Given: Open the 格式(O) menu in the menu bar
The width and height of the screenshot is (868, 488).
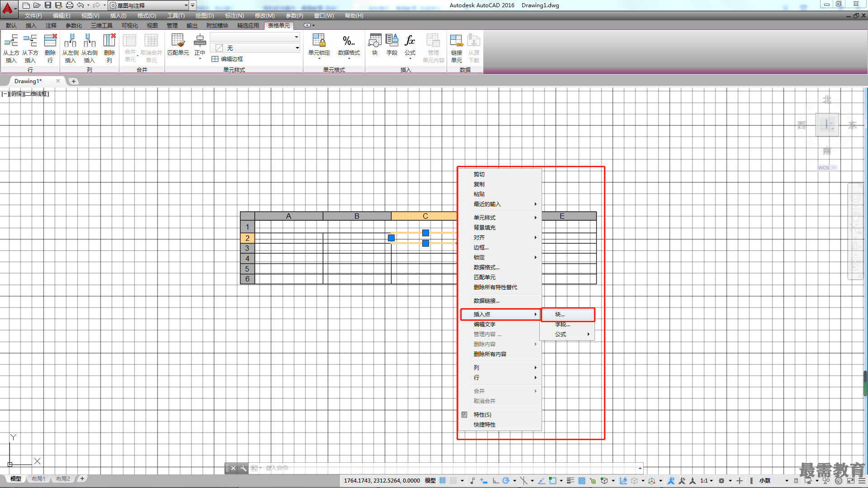Looking at the screenshot, I should click(x=147, y=16).
